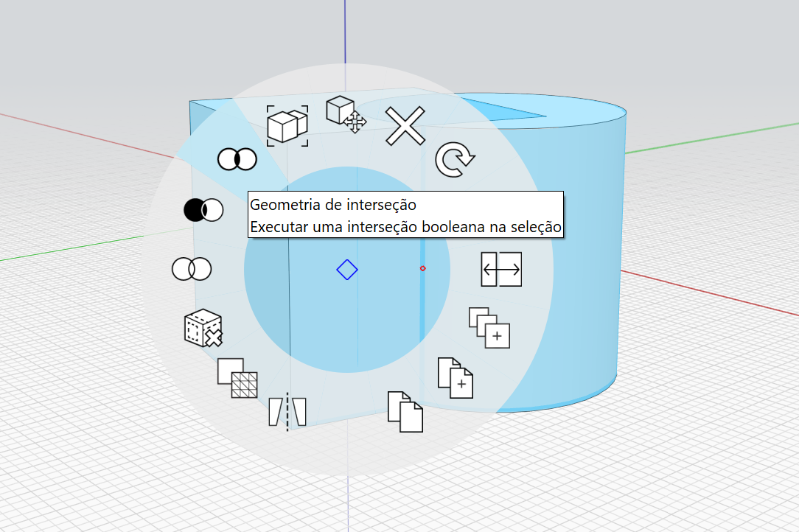Click the blue diamond marker at menu center

(346, 270)
